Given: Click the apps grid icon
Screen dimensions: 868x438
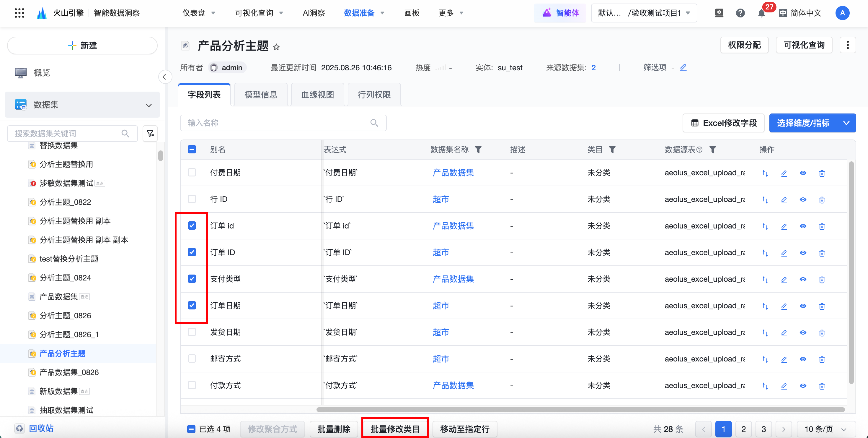Looking at the screenshot, I should coord(19,13).
